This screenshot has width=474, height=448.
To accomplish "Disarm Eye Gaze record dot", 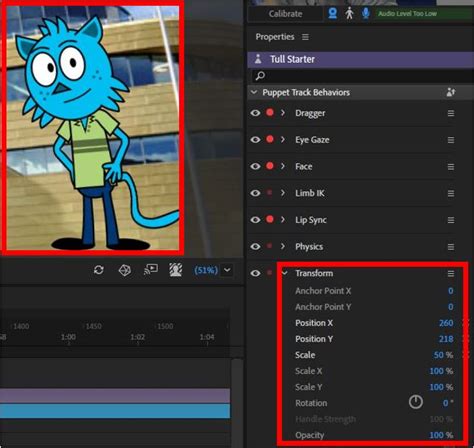I will 270,139.
